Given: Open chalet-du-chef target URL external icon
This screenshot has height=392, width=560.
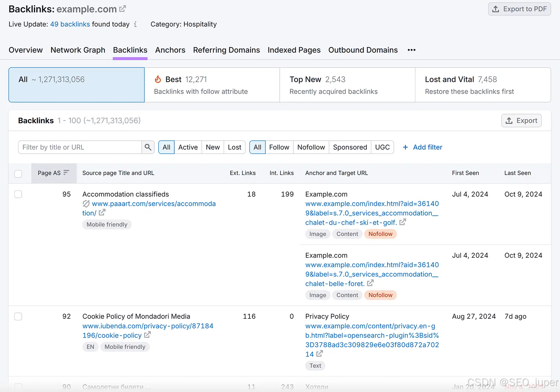Looking at the screenshot, I should [403, 222].
